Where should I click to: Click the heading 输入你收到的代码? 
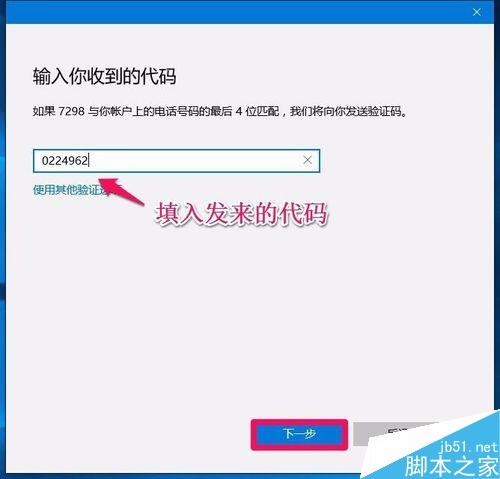pos(104,76)
